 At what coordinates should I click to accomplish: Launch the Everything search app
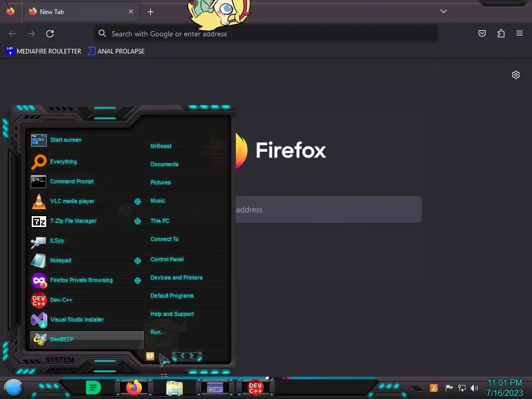pyautogui.click(x=87, y=162)
